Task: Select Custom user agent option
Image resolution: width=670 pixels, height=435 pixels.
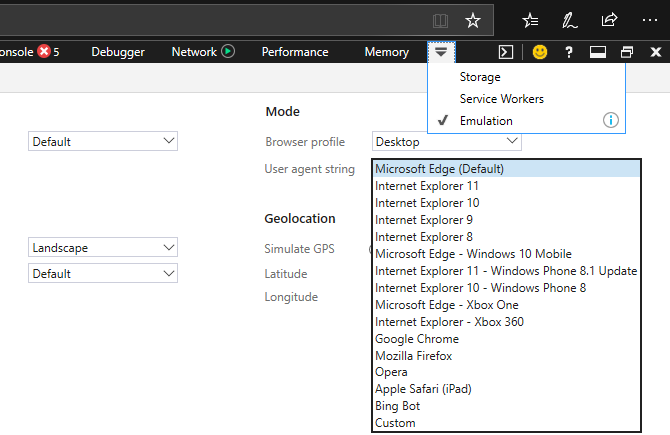Action: point(395,423)
